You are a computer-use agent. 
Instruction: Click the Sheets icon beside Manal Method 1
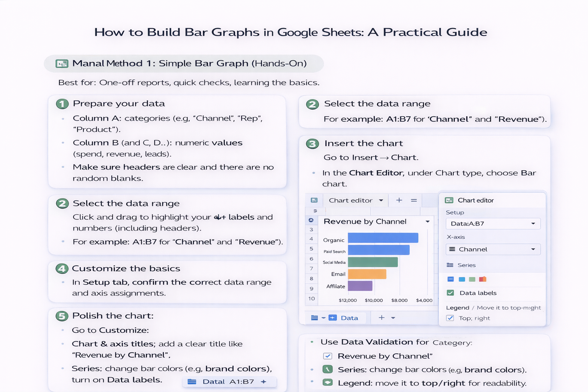click(62, 64)
